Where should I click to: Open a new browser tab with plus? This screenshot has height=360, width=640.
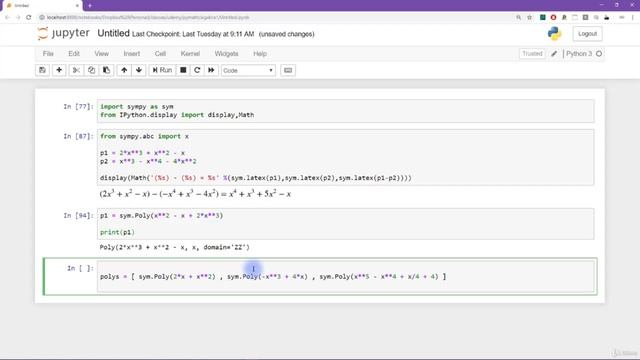pos(90,6)
